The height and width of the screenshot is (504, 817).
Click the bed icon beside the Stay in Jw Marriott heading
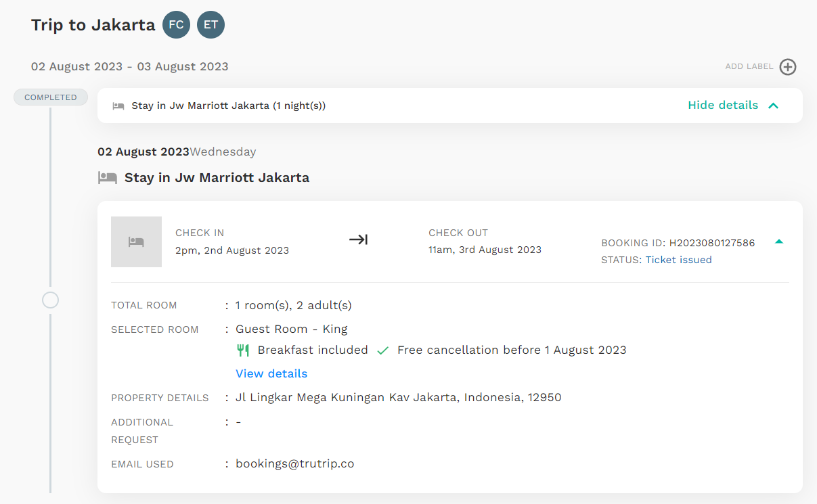click(108, 178)
